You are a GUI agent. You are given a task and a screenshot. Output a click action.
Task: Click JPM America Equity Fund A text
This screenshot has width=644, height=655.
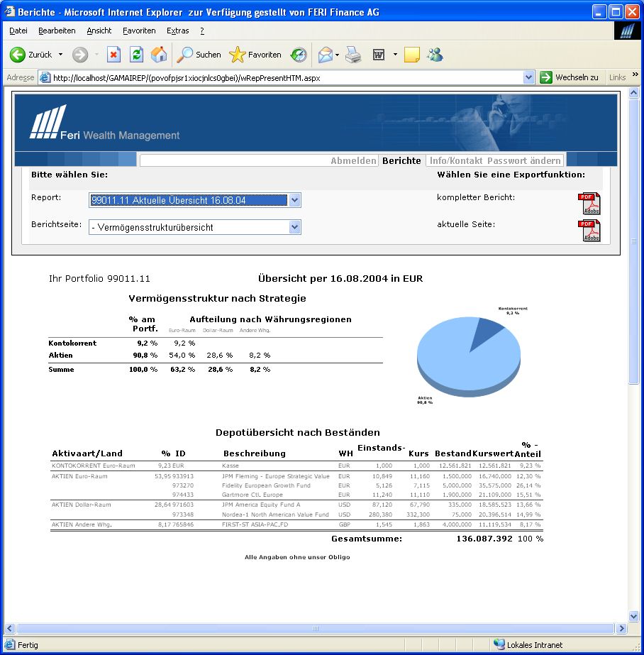(x=261, y=505)
